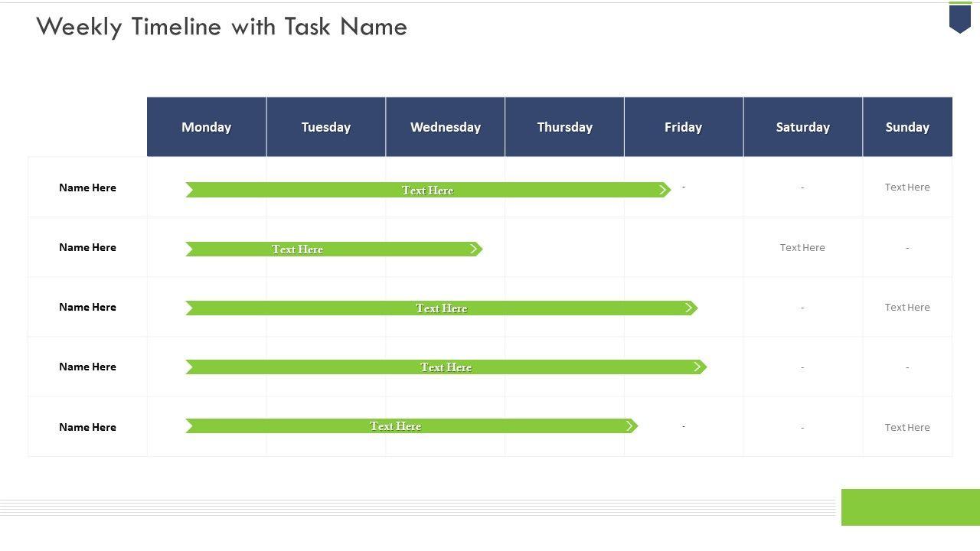Image resolution: width=980 pixels, height=551 pixels.
Task: Click the dark blue bookmark ribbon icon
Action: (x=959, y=18)
